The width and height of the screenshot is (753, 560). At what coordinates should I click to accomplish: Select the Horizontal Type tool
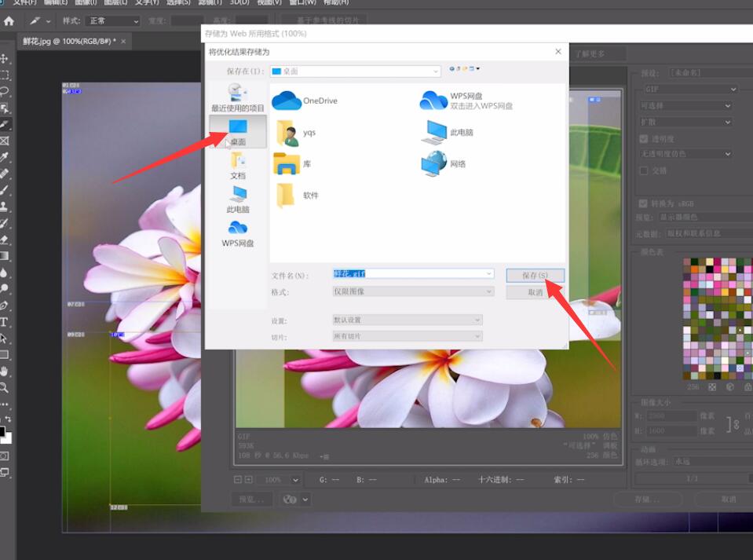tap(5, 322)
